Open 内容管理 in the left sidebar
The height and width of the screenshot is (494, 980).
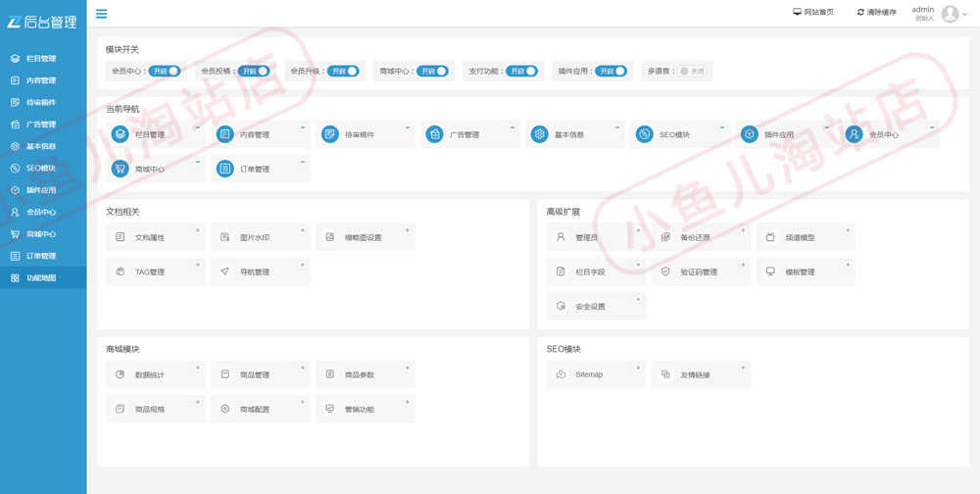(x=43, y=80)
